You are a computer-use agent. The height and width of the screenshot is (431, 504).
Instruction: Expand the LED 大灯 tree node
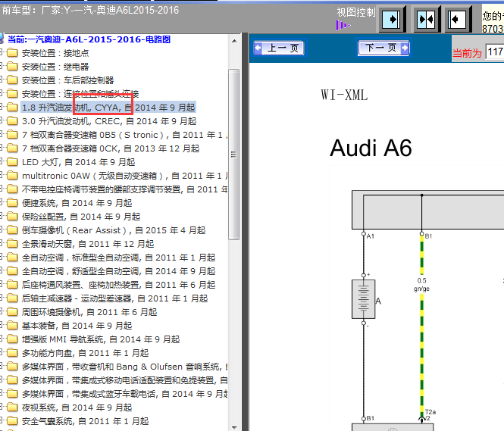2,161
